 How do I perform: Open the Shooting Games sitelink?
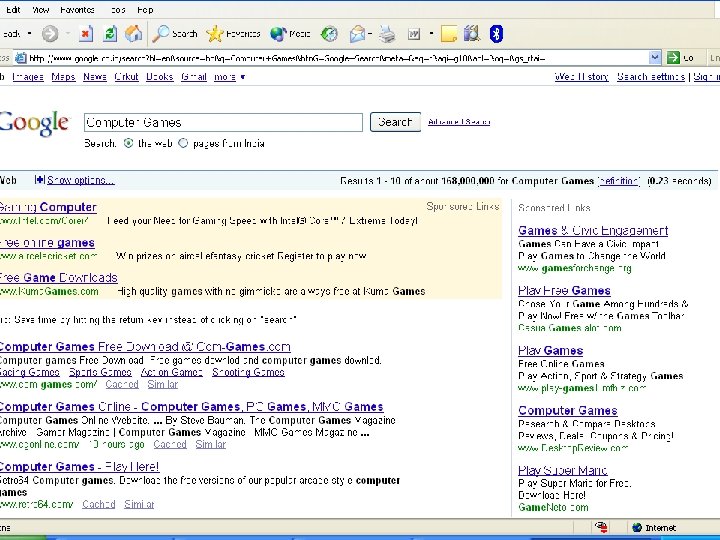pyautogui.click(x=248, y=372)
